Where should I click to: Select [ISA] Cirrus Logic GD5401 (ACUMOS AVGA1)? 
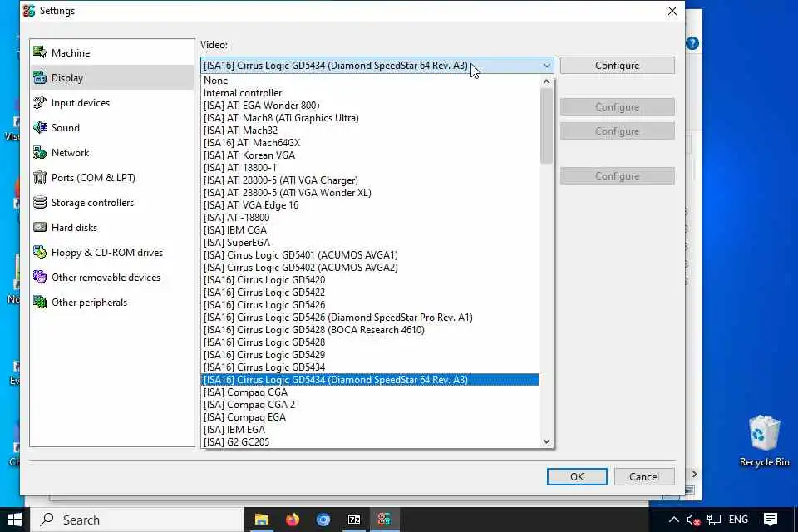point(370,255)
